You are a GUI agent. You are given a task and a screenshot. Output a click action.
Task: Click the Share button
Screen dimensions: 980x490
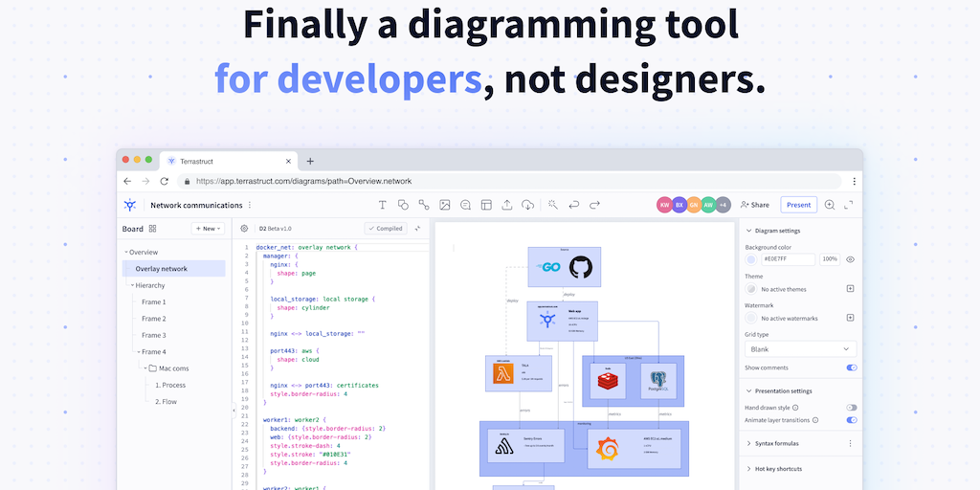[x=754, y=205]
